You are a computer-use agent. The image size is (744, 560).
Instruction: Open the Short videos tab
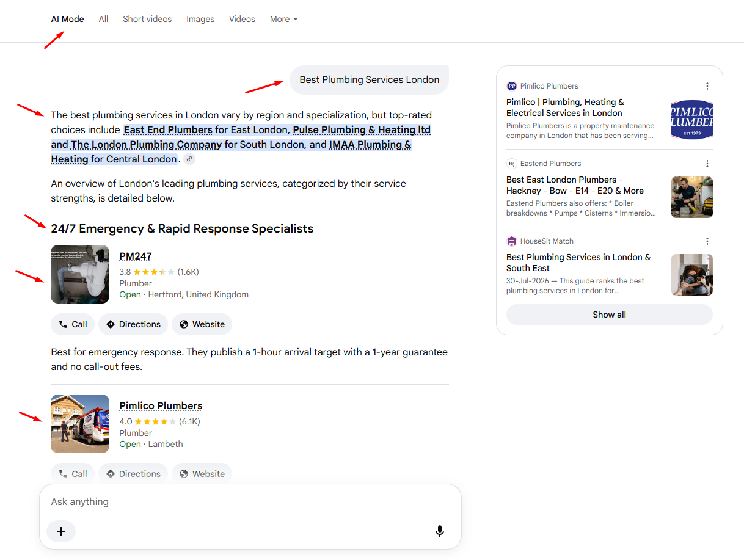pos(147,19)
